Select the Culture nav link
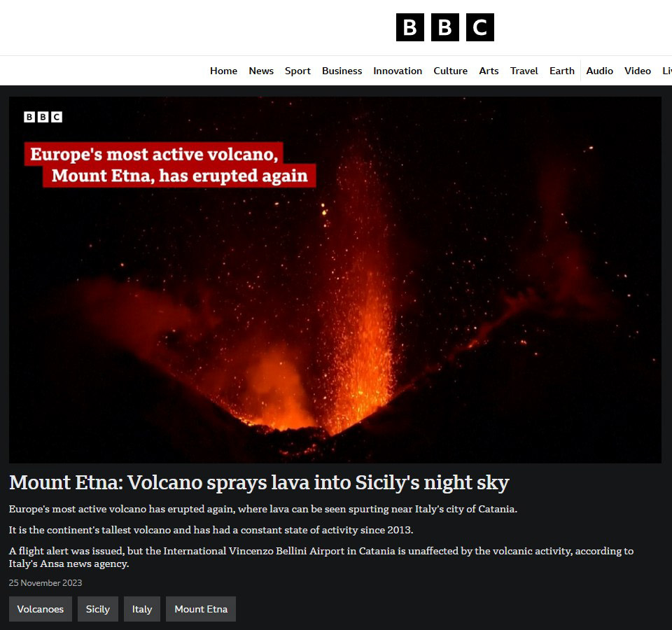Viewport: 672px width, 630px height. pyautogui.click(x=450, y=71)
